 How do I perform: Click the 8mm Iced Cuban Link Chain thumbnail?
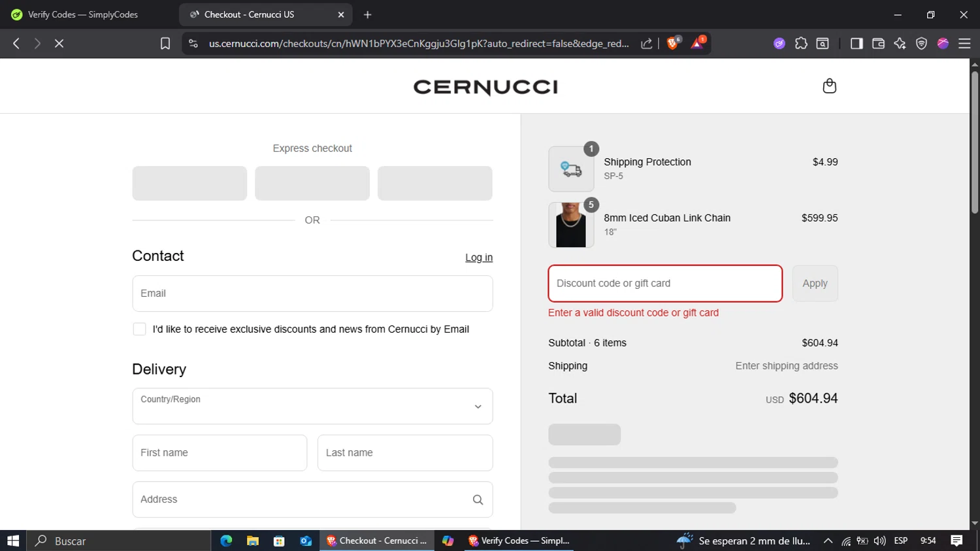[571, 225]
